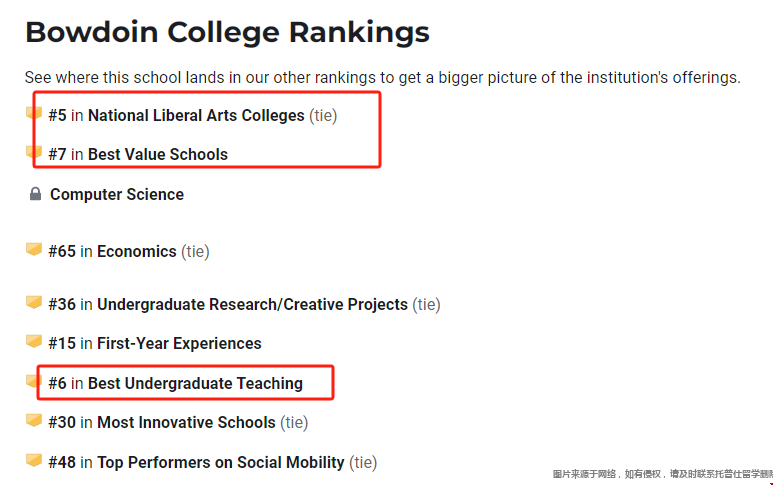Viewport: 773px width, 485px height.
Task: Click badge icon beside #48 Social Mobility
Action: pos(34,460)
